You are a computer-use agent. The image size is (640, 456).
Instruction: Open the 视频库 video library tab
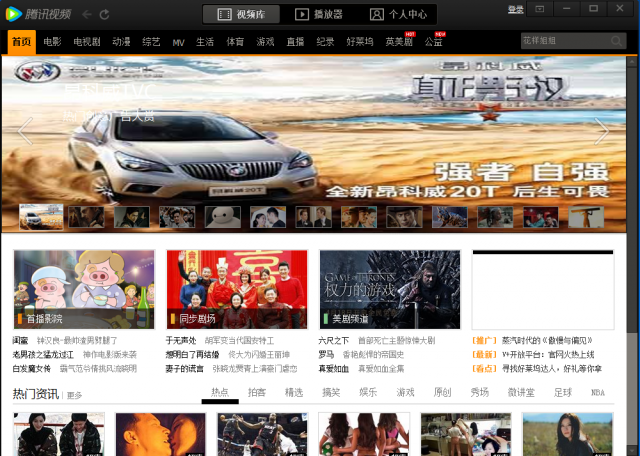tap(242, 15)
